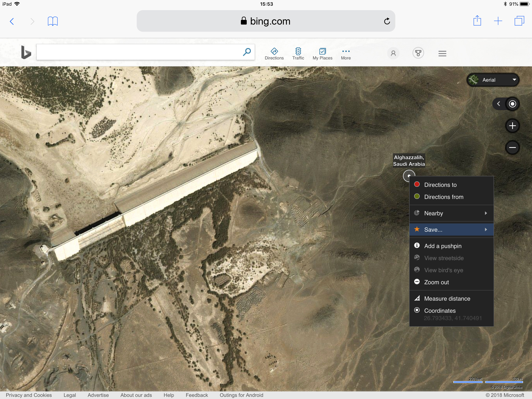Tap Safari's share icon
The height and width of the screenshot is (399, 532).
coord(477,21)
